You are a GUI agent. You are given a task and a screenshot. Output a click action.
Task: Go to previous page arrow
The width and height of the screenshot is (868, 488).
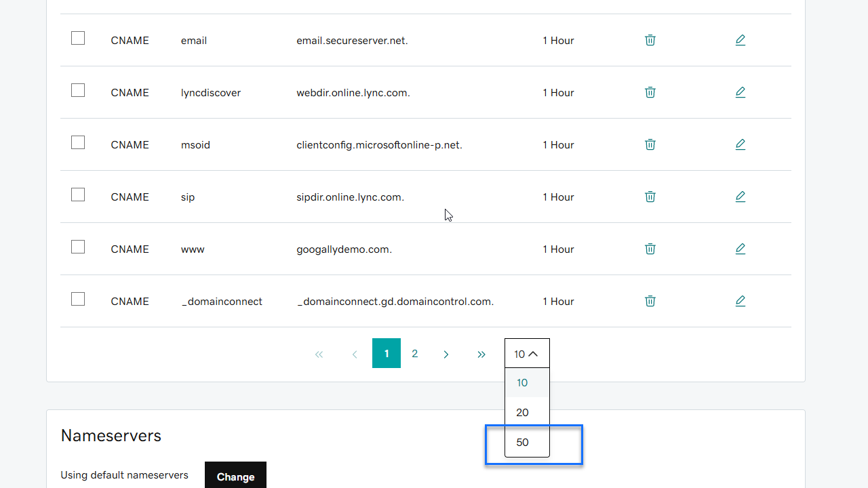[x=355, y=354]
